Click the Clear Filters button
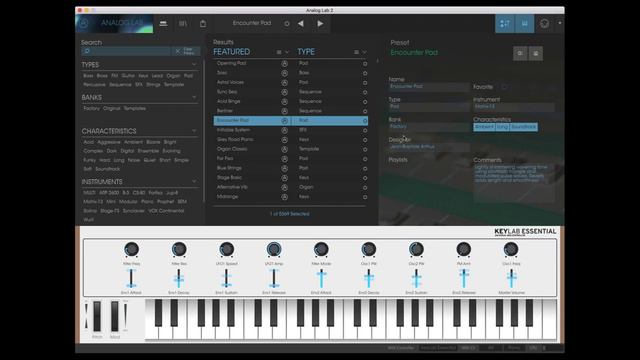The height and width of the screenshot is (360, 640). [186, 51]
